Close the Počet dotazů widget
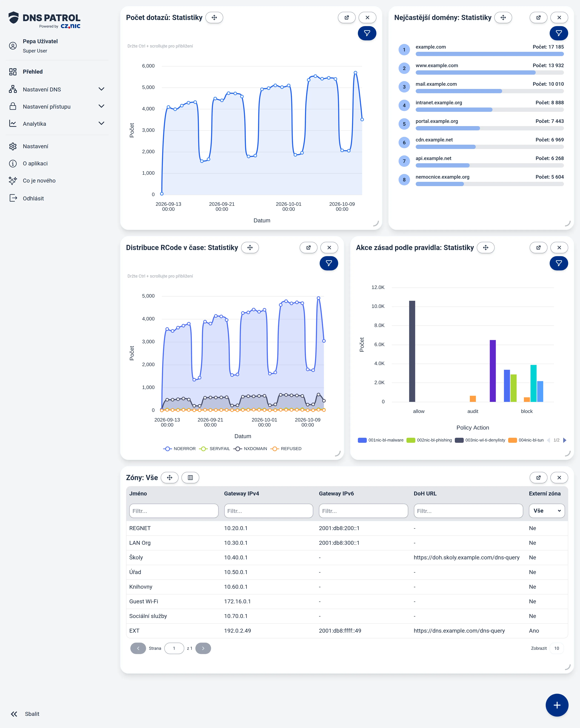The height and width of the screenshot is (728, 580). click(x=367, y=18)
